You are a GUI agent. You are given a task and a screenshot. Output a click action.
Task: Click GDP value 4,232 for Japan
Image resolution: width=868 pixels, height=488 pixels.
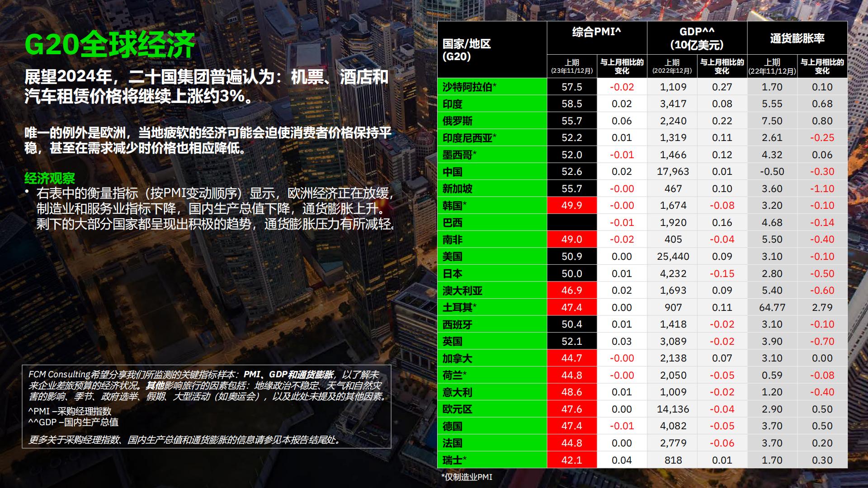pyautogui.click(x=673, y=273)
